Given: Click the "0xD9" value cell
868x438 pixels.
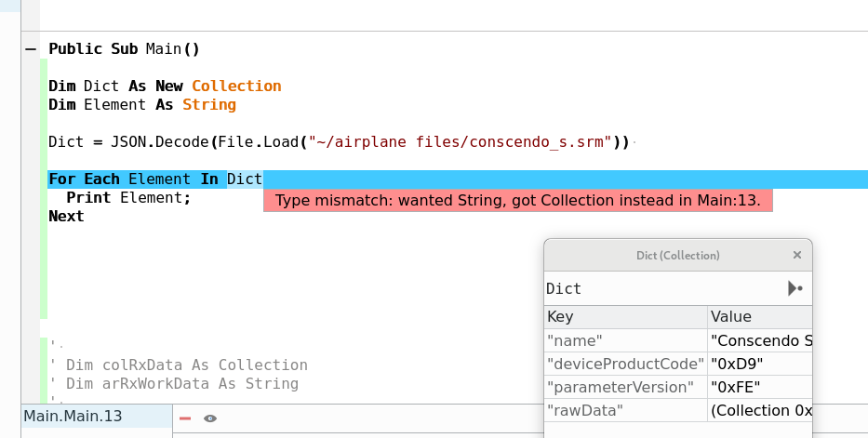Looking at the screenshot, I should (x=760, y=364).
